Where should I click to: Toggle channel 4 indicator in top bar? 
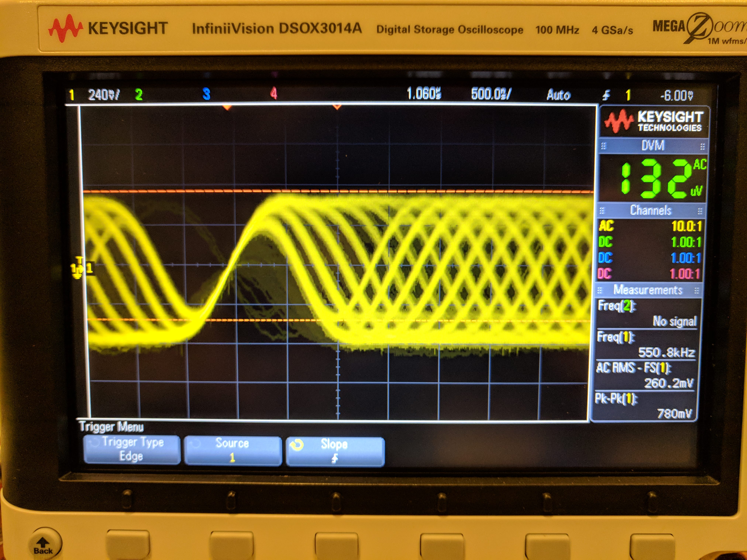[273, 94]
